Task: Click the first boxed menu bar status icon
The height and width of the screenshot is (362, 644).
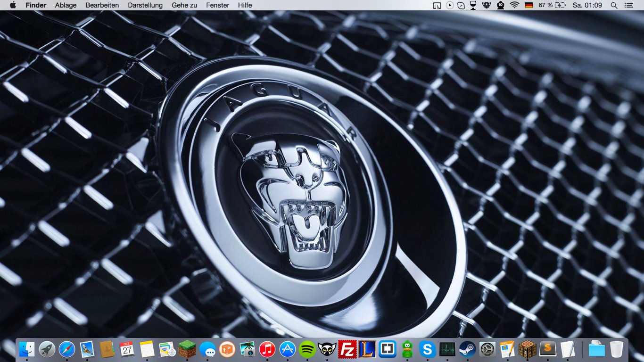Action: [437, 5]
